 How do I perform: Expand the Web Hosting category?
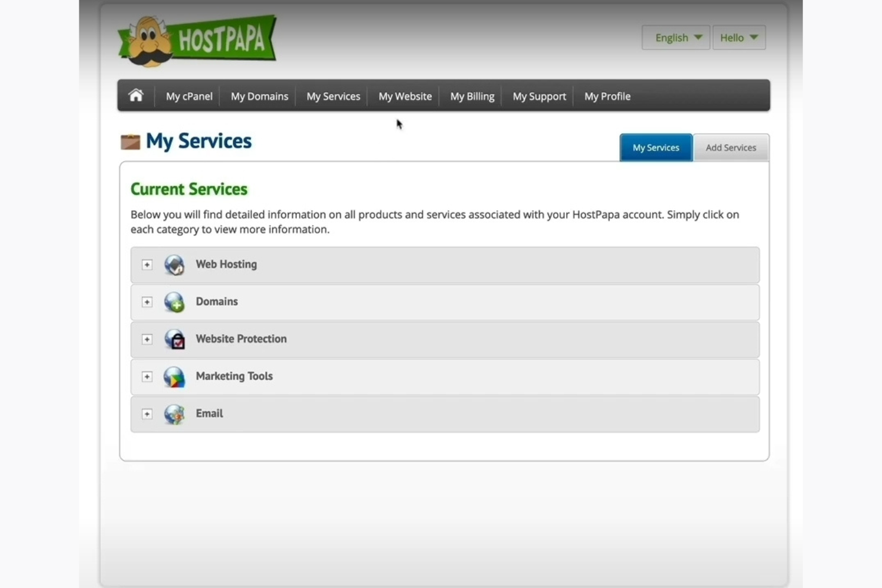(147, 265)
